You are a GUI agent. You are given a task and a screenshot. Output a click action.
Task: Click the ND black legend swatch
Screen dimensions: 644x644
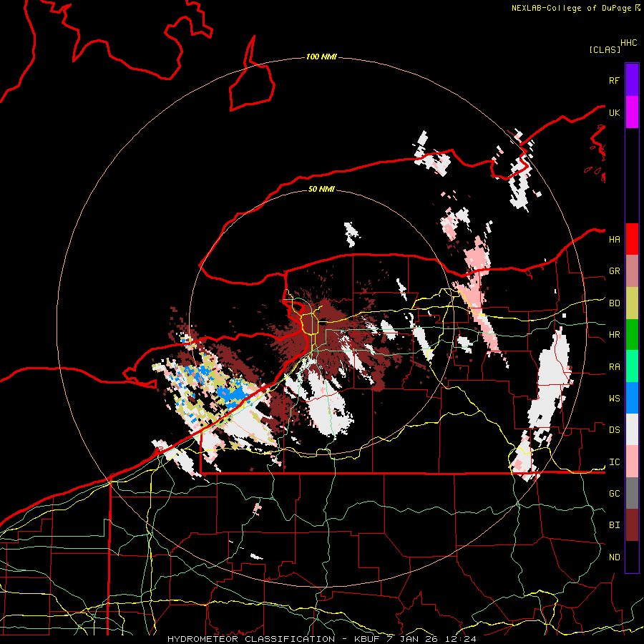pyautogui.click(x=632, y=557)
